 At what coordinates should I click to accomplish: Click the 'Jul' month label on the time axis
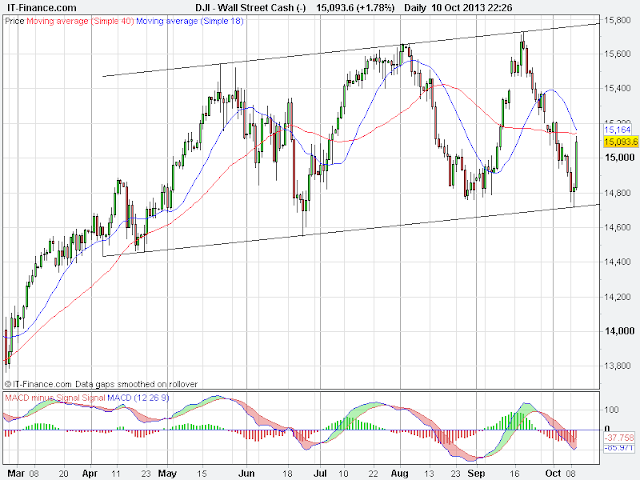(320, 473)
